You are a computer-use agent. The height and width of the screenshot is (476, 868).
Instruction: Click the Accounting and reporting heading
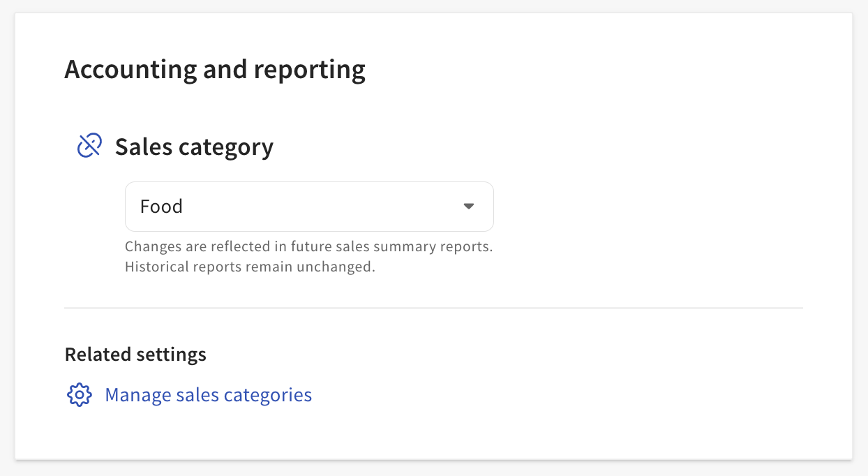(215, 69)
